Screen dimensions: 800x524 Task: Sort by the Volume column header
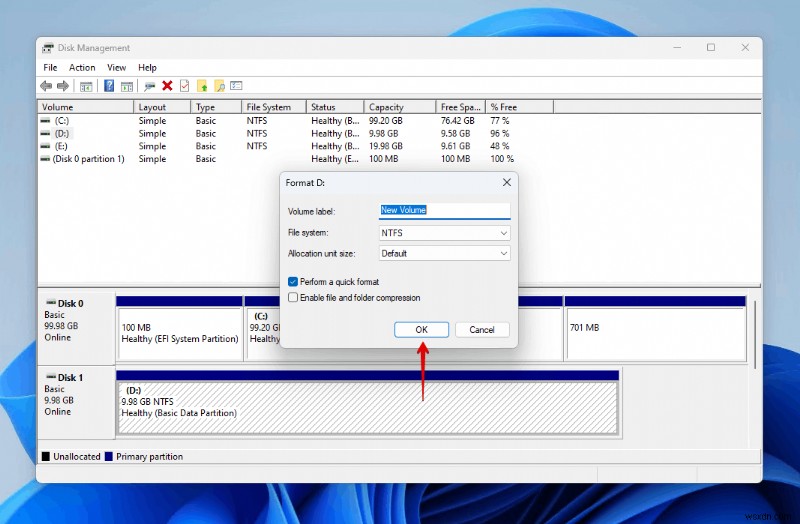coord(85,107)
